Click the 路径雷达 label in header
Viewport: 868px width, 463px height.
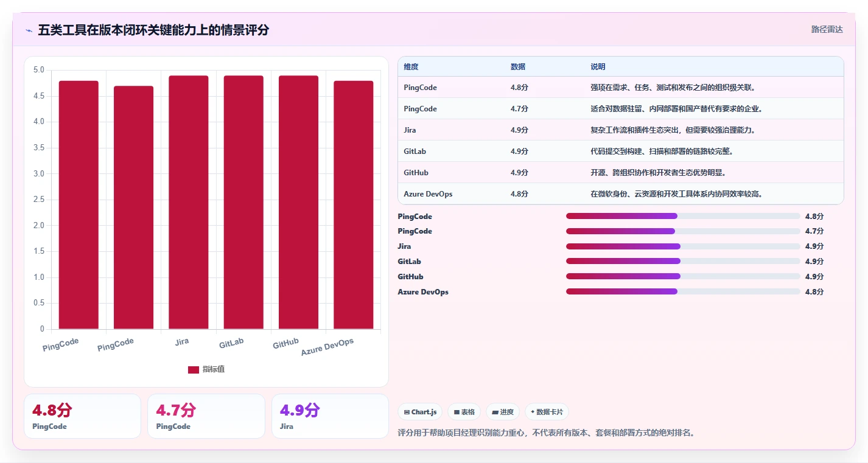pyautogui.click(x=827, y=29)
